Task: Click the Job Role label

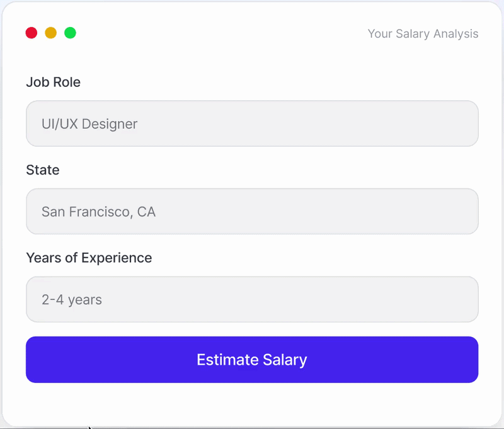Action: [54, 82]
